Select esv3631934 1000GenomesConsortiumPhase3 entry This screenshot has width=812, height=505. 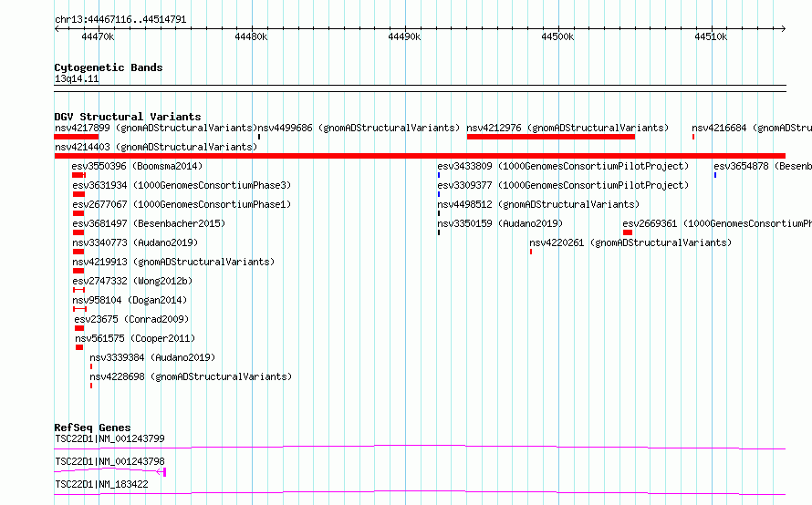(x=182, y=185)
